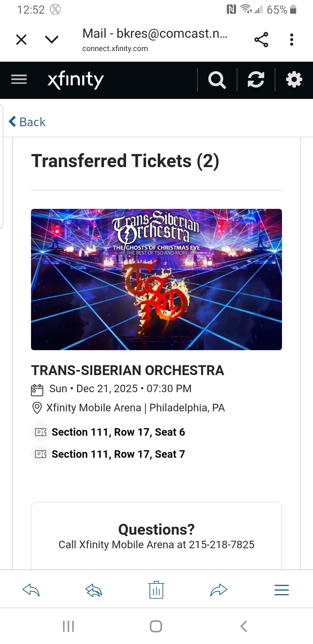This screenshot has height=644, width=313.
Task: Open more actions menu in bottom toolbar
Action: 281,590
